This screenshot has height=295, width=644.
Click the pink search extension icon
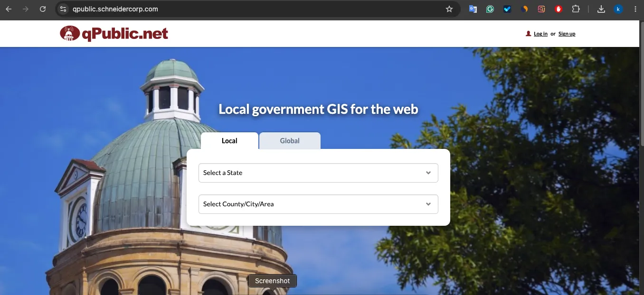541,9
